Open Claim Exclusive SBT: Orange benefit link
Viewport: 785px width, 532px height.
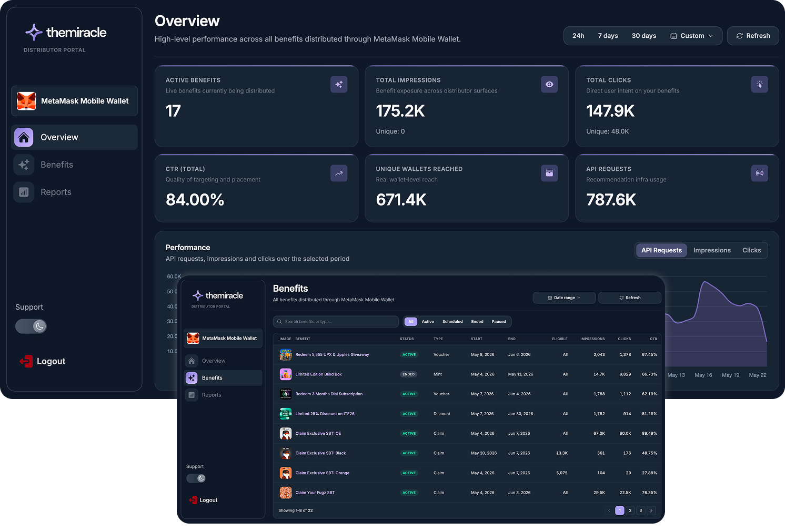click(323, 473)
